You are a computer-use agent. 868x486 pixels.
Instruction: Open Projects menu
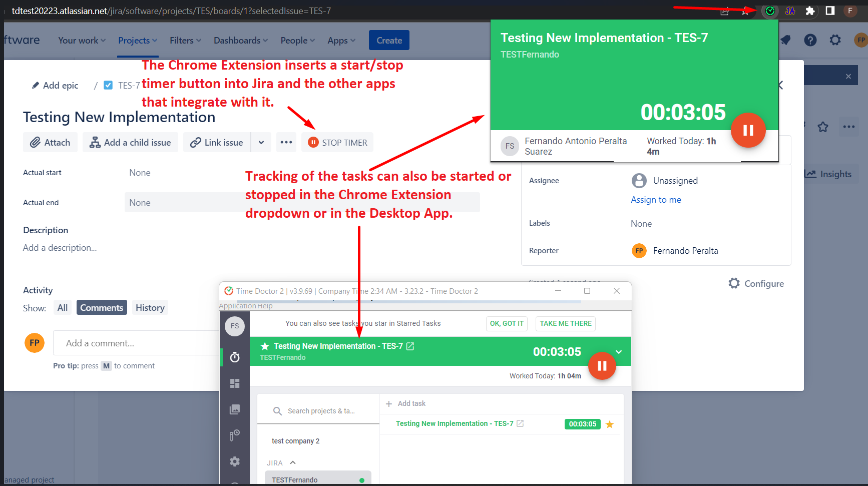pos(138,41)
